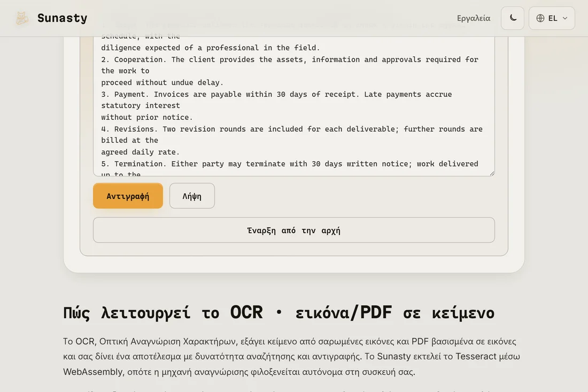Copy text with the Αντιγραφή button
Screen dimensions: 588x392
point(128,196)
